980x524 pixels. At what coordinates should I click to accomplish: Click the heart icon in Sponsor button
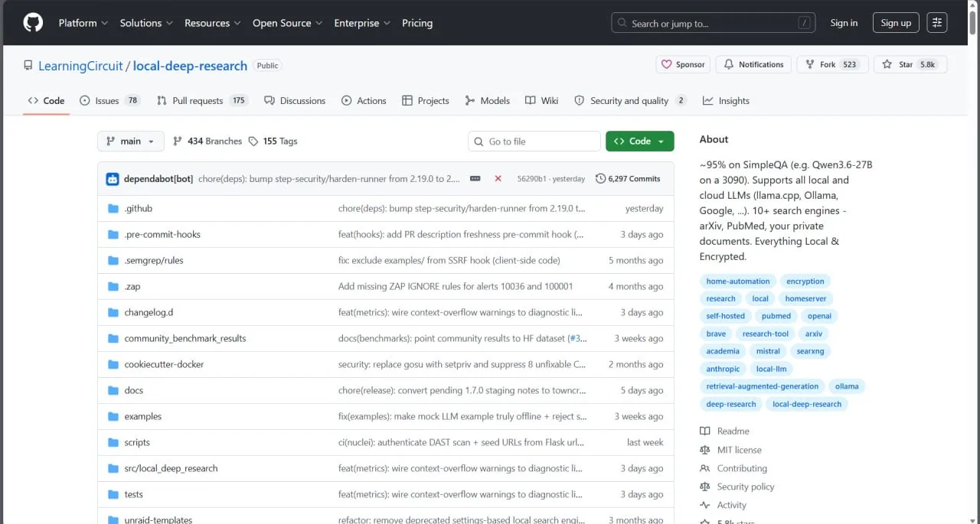click(666, 65)
